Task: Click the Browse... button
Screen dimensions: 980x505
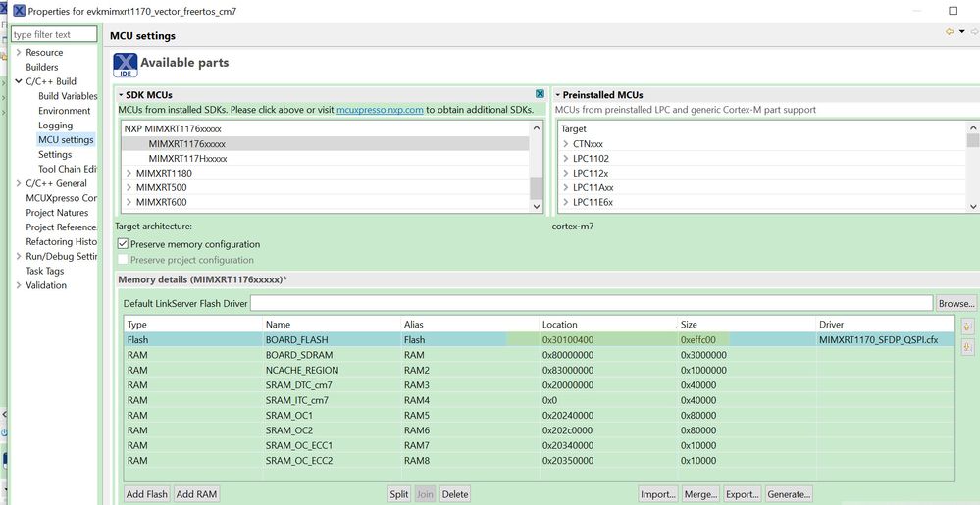Action: (956, 303)
